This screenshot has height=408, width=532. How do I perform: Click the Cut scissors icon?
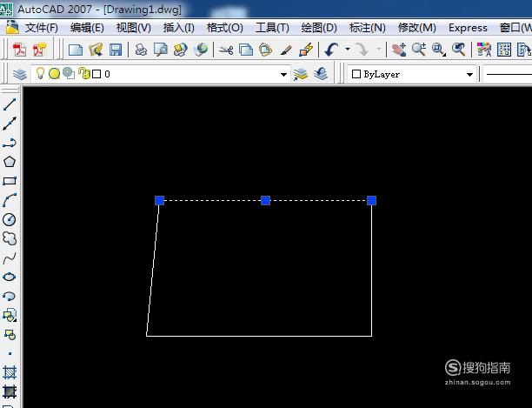(226, 50)
